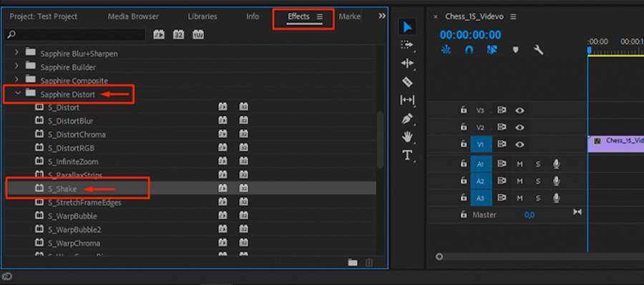Image resolution: width=644 pixels, height=285 pixels.
Task: Add a marker in the timeline
Action: (x=515, y=50)
